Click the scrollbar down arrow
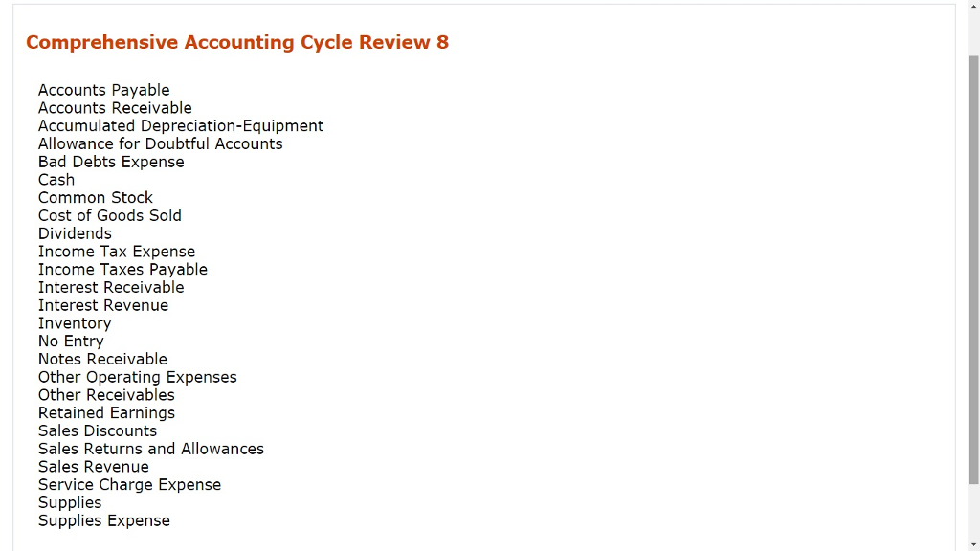 click(973, 543)
